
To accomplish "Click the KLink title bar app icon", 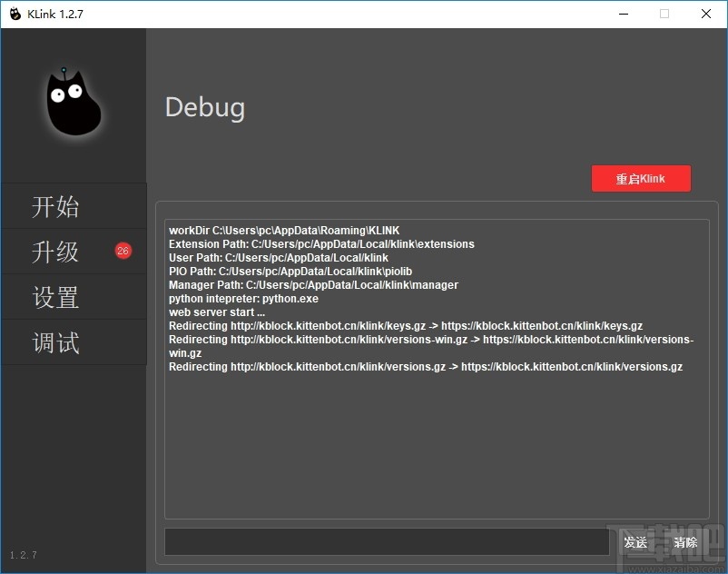I will (15, 14).
